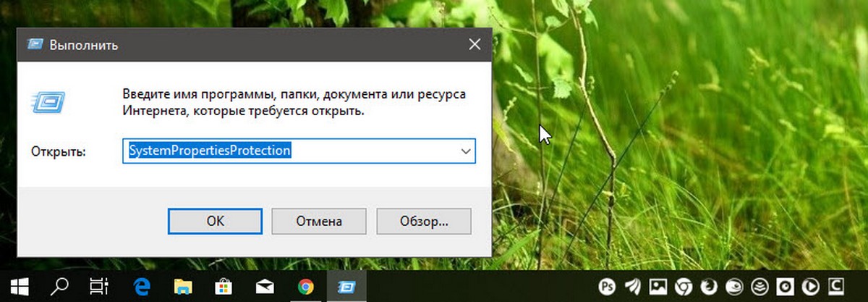Viewport: 868px width, 302px height.
Task: Open Mail app from taskbar
Action: point(265,287)
